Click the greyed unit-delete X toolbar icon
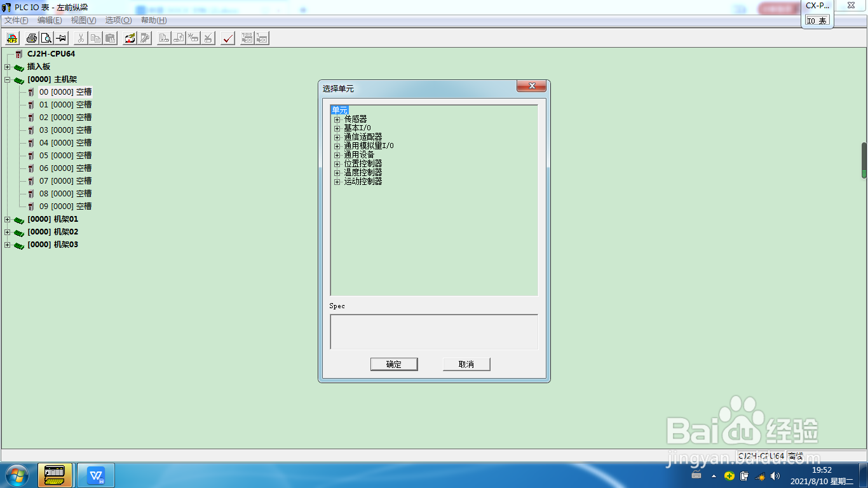868x488 pixels. [x=208, y=38]
